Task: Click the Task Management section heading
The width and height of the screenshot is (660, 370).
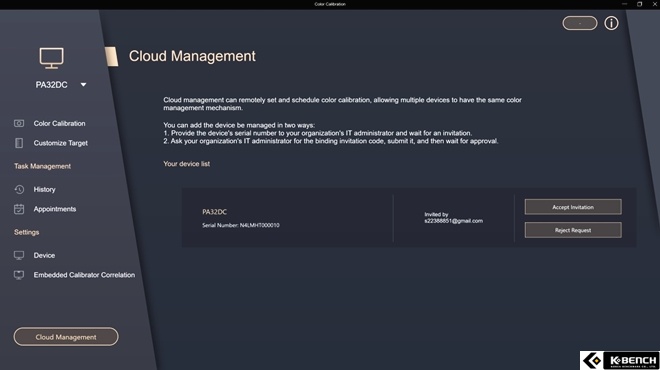Action: pos(43,166)
